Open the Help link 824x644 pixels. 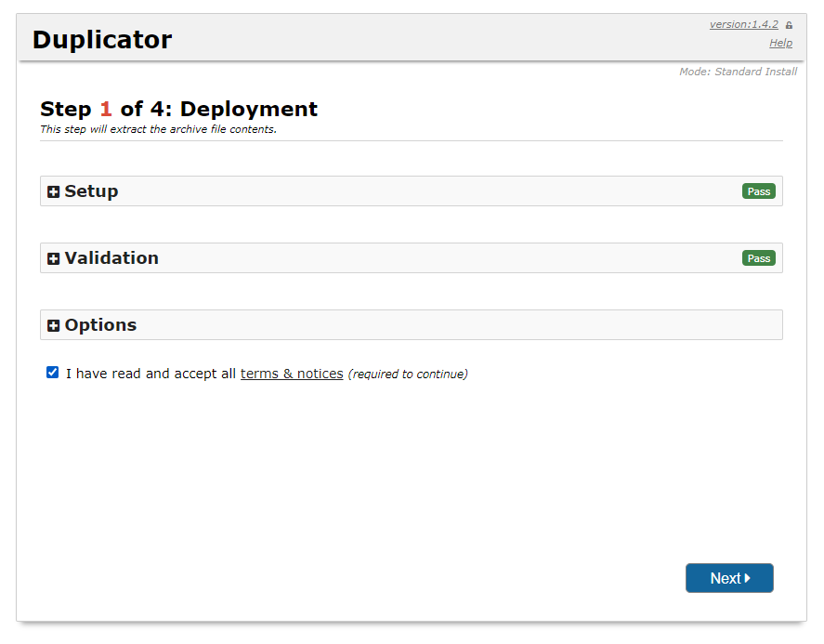click(x=780, y=43)
